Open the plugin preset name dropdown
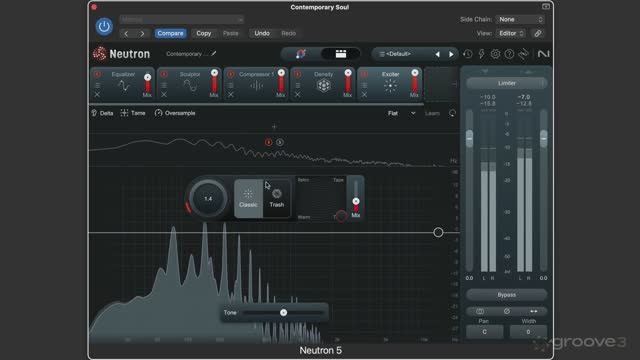The height and width of the screenshot is (360, 640). coord(182,20)
